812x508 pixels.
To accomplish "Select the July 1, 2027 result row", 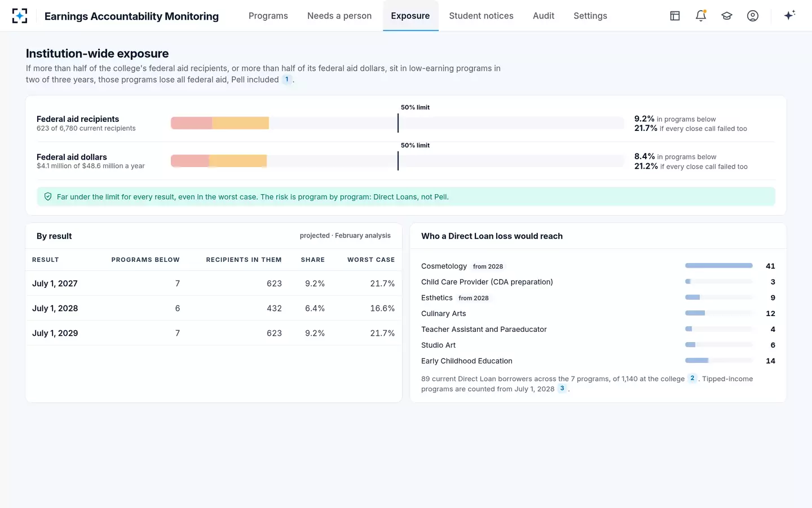I will tap(214, 283).
